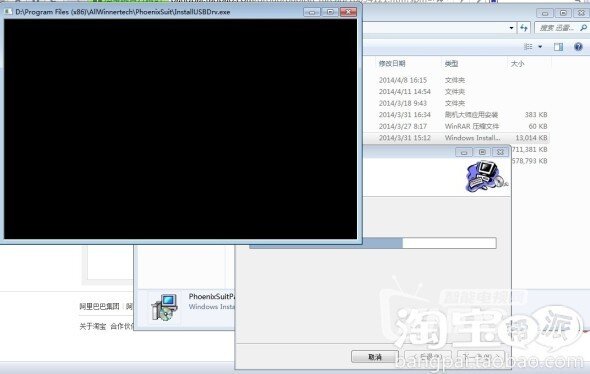Expand the address bar history dropdown arrow
The height and width of the screenshot is (374, 590).
(511, 28)
